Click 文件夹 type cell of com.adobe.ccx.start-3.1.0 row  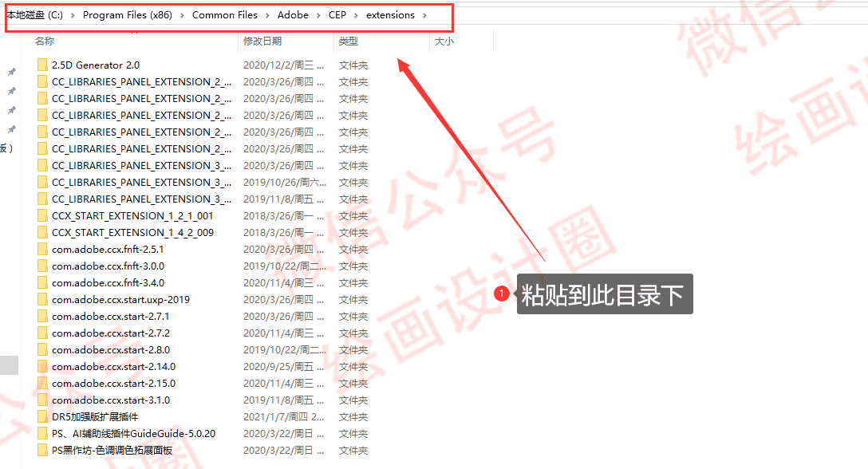pyautogui.click(x=353, y=400)
